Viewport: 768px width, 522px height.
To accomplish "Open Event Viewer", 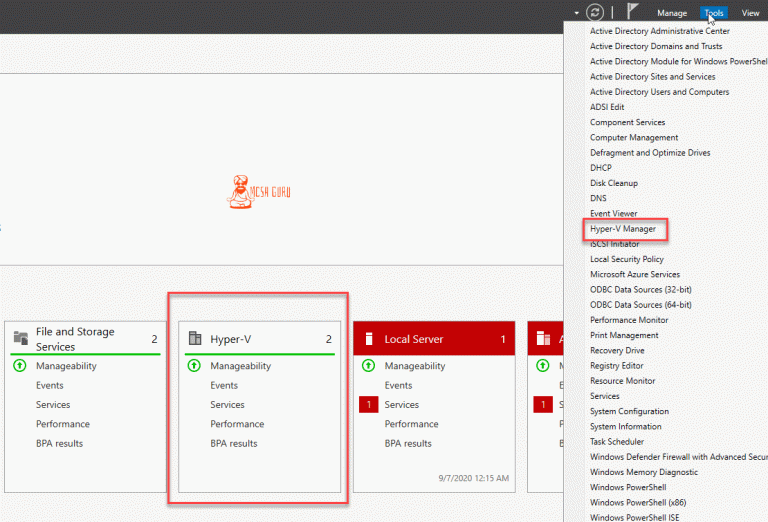I will pos(613,213).
